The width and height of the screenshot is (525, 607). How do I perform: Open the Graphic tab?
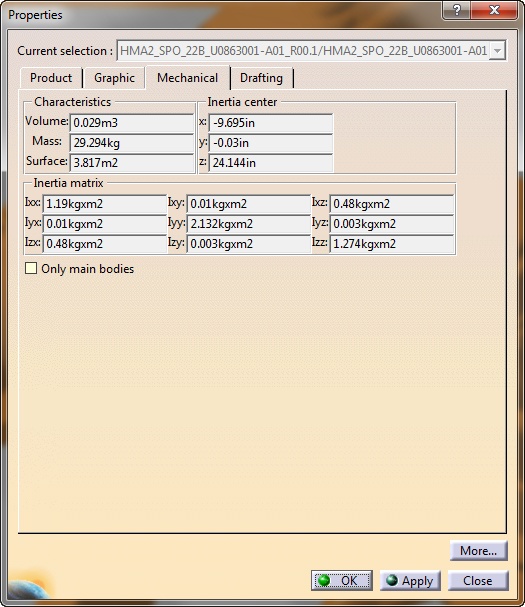pos(114,78)
